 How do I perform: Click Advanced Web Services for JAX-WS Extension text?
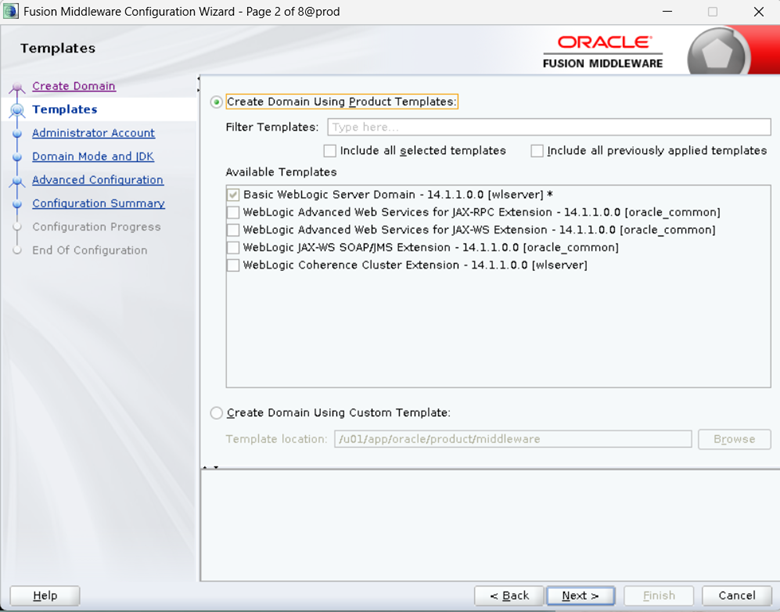pyautogui.click(x=479, y=230)
